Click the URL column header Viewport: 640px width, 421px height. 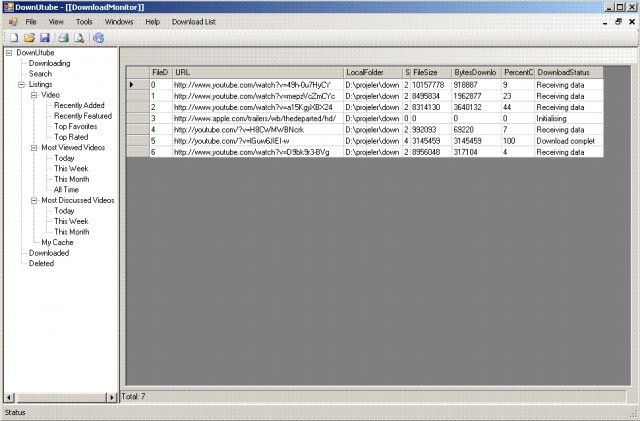[258, 73]
